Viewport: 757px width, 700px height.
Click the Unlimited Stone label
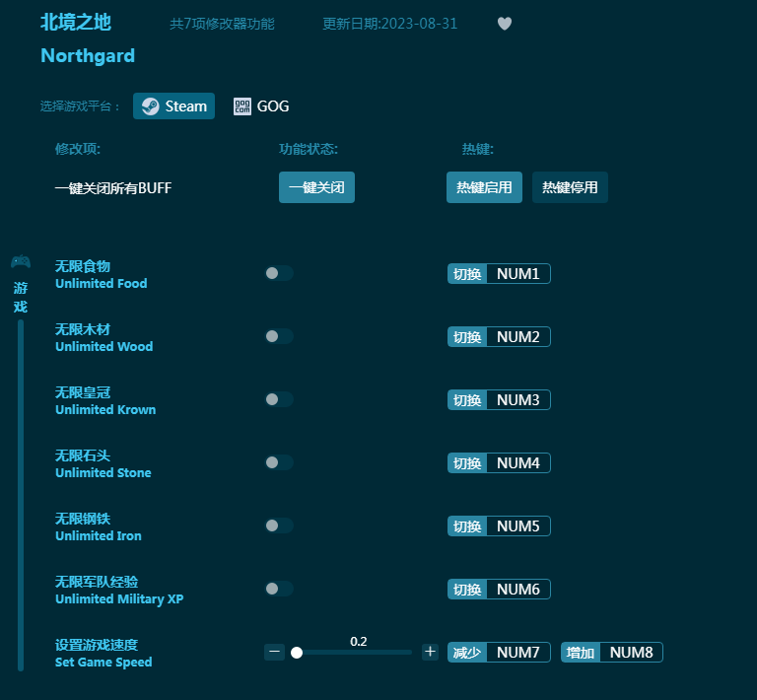103,472
